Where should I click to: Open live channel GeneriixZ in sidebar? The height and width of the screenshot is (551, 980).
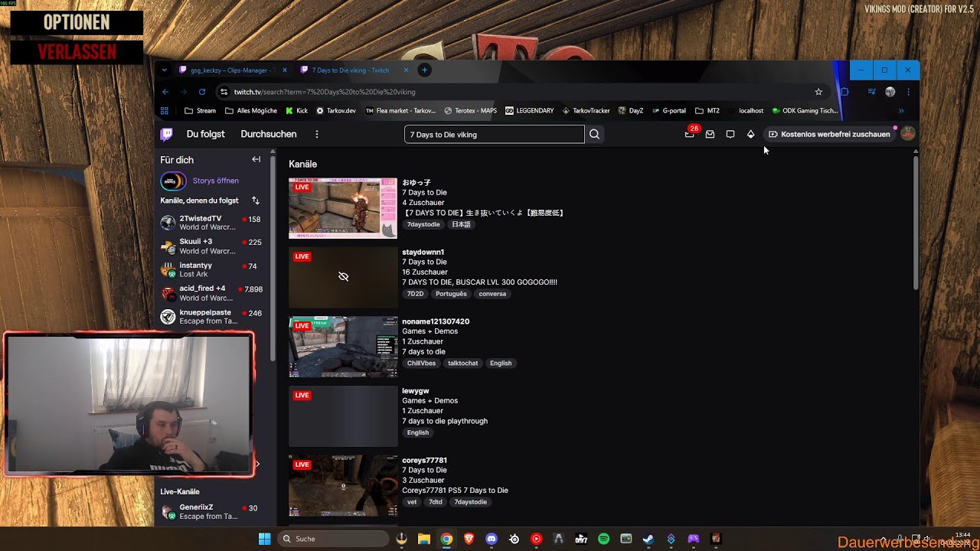pyautogui.click(x=213, y=512)
